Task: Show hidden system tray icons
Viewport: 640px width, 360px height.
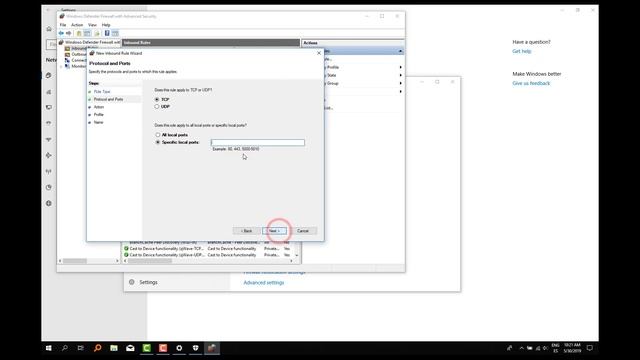Action: [x=521, y=348]
